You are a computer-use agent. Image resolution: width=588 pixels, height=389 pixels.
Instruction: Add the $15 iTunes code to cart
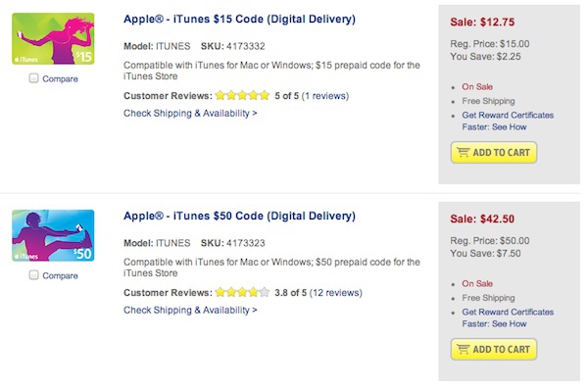494,152
